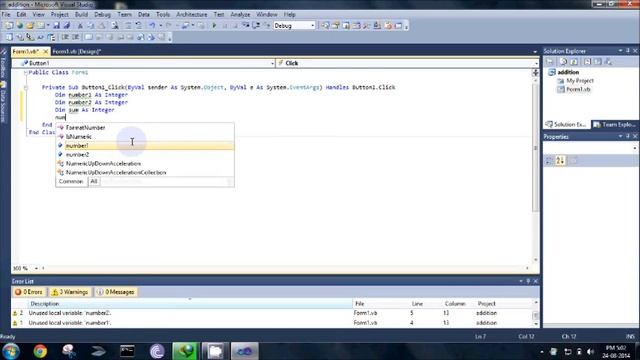This screenshot has width=640, height=360.
Task: Toggle the 3 Warnings filter
Action: tap(70, 292)
